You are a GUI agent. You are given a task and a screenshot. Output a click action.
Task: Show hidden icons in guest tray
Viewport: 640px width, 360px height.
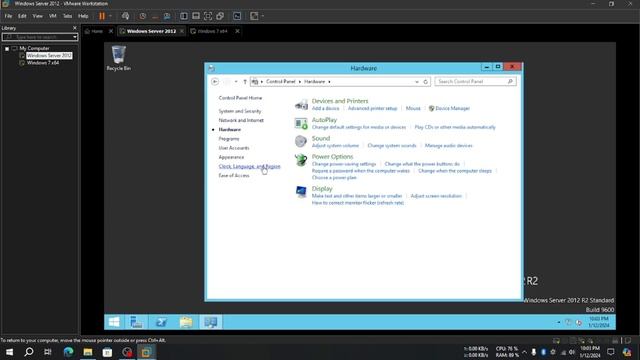coord(559,322)
